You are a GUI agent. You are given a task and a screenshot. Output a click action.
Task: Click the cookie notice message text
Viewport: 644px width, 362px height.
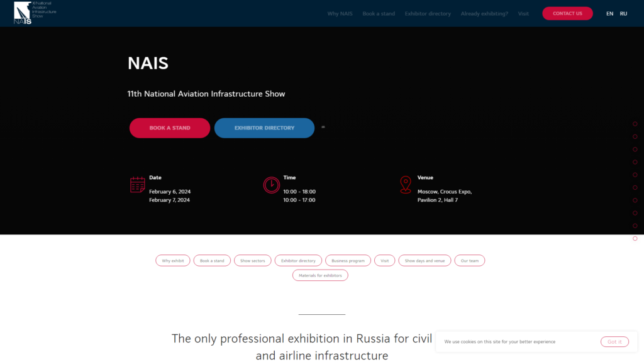point(499,341)
